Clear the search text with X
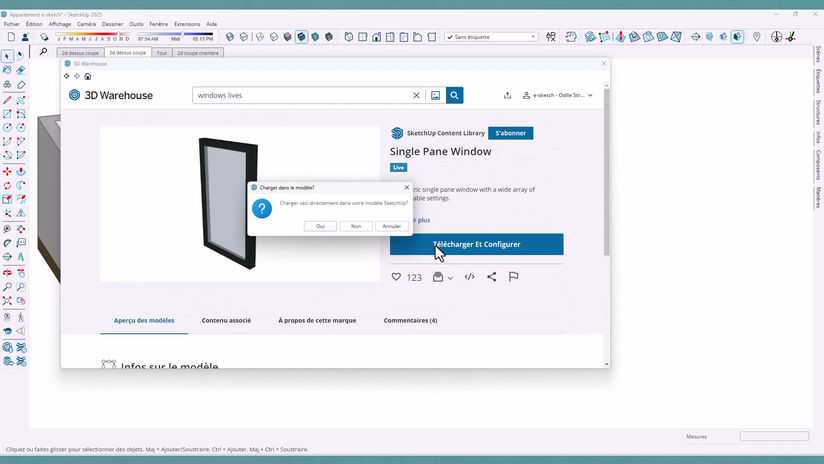Viewport: 824px width, 464px height. pos(416,95)
